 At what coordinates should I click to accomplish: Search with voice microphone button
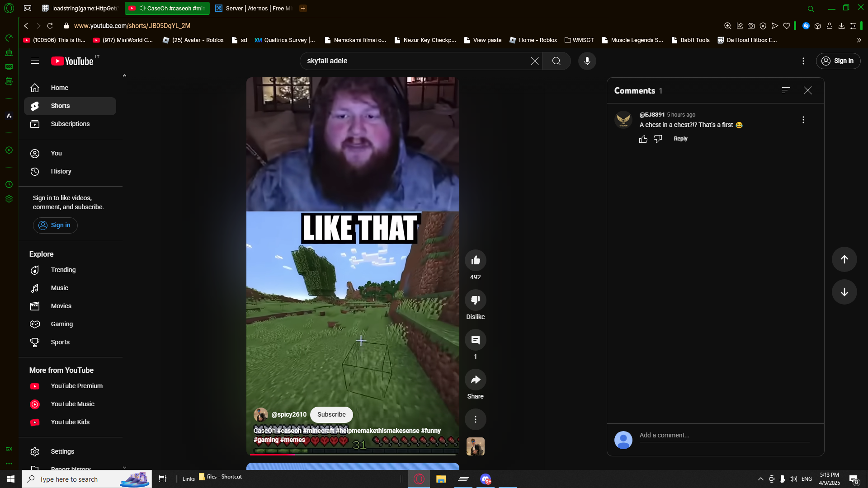tap(587, 61)
